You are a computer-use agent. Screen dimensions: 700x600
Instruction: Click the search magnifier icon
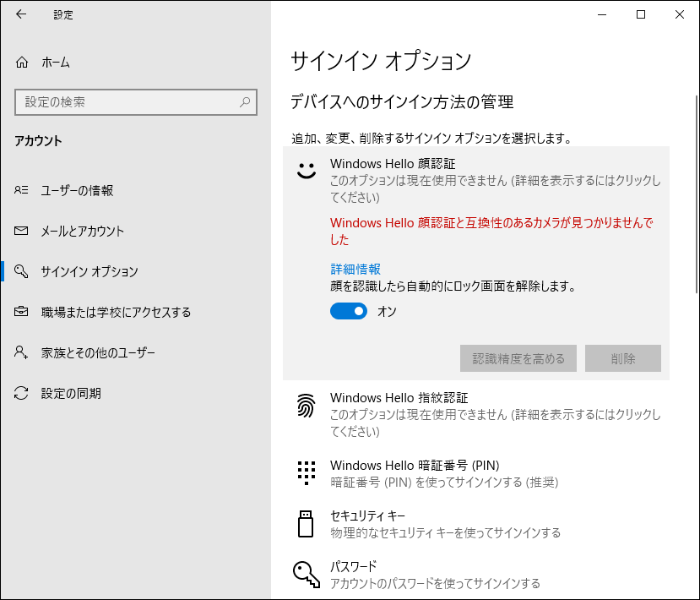245,102
